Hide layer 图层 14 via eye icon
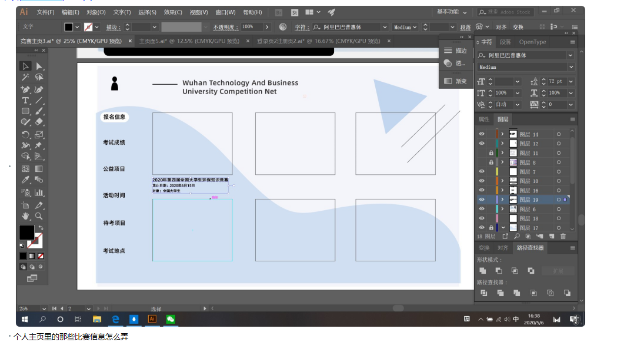Viewport: 644px width, 342px height. (x=482, y=134)
